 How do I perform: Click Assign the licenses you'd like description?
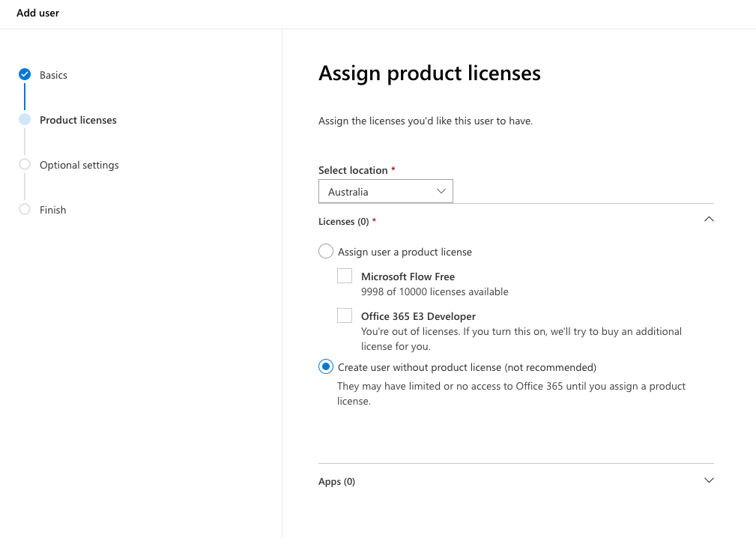coord(426,121)
